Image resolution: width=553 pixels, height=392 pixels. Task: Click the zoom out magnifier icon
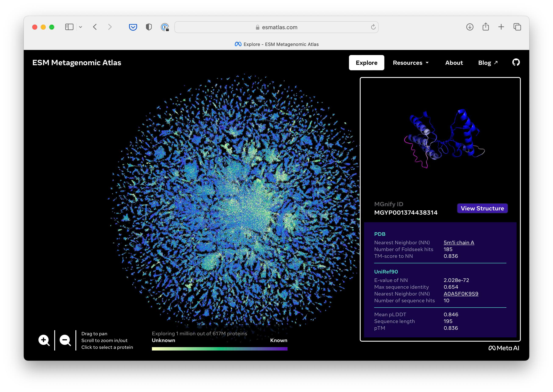click(x=65, y=340)
